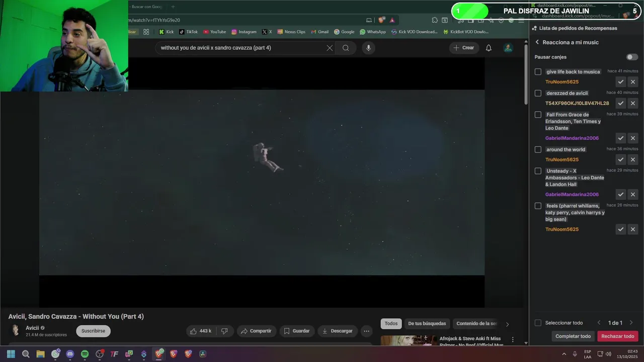Reject the 'derezzed de avicii' request
Image resolution: width=644 pixels, height=362 pixels.
click(x=633, y=103)
